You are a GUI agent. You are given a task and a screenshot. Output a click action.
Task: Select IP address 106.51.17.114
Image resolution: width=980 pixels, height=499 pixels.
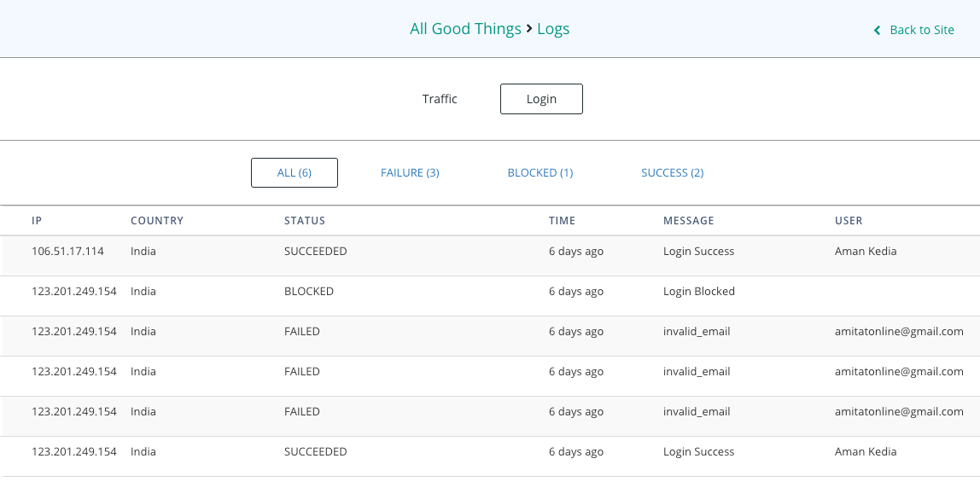point(67,252)
